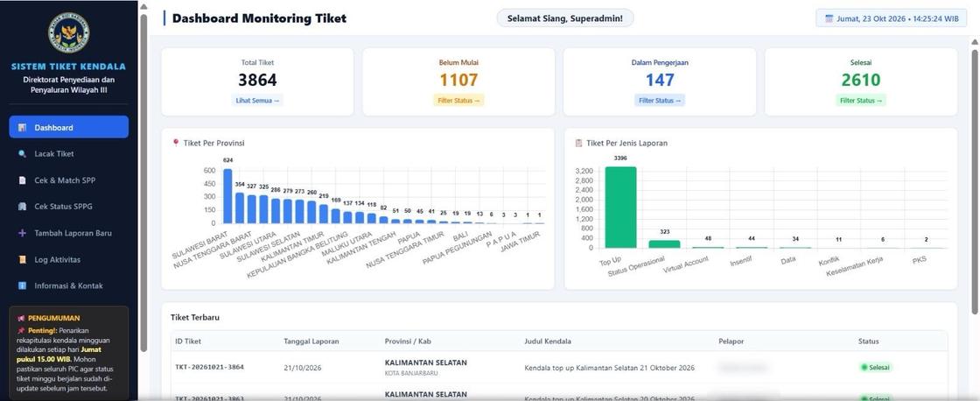Click the PENGUMUMAN announcement heading
The image size is (980, 401).
pos(53,318)
